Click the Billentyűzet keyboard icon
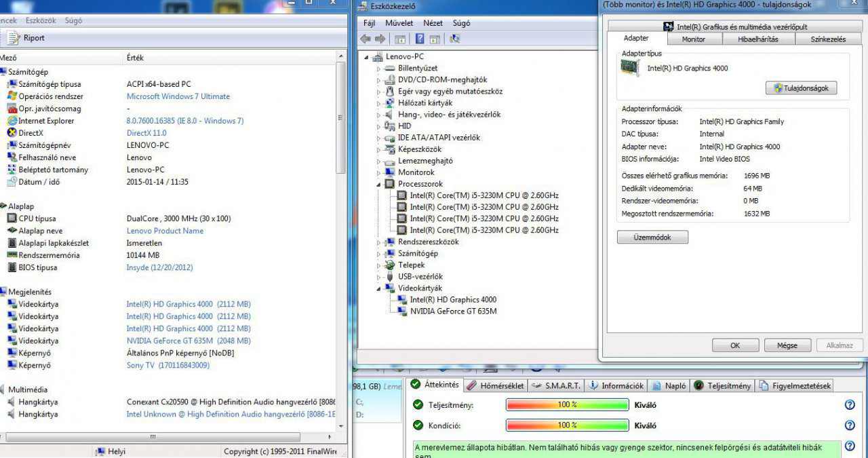Viewport: 868px width, 458px height. (390, 69)
